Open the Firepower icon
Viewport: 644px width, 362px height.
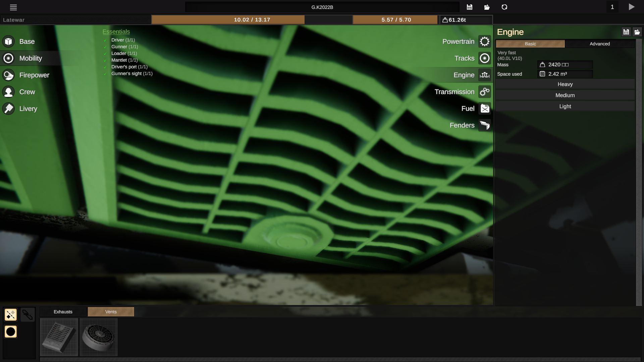click(x=8, y=75)
